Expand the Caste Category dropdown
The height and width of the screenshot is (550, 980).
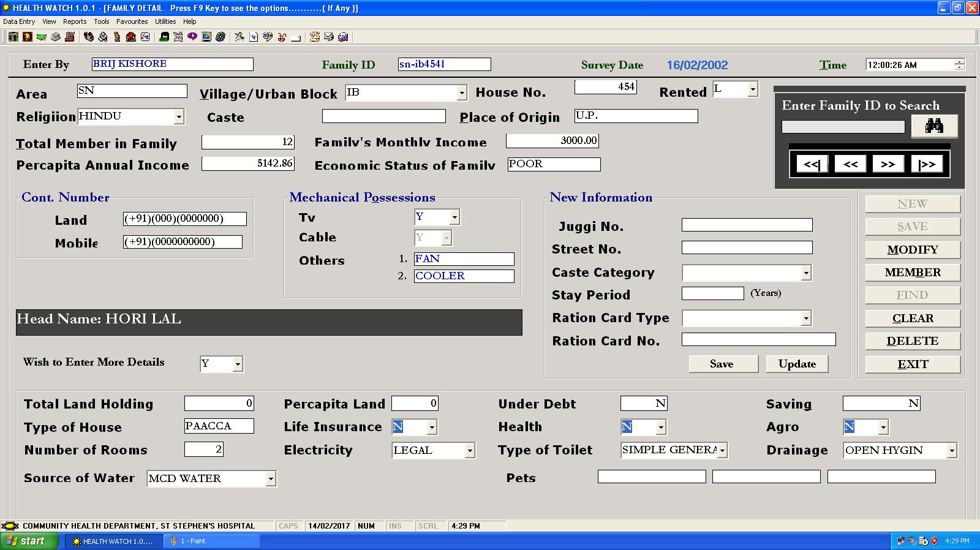coord(805,273)
